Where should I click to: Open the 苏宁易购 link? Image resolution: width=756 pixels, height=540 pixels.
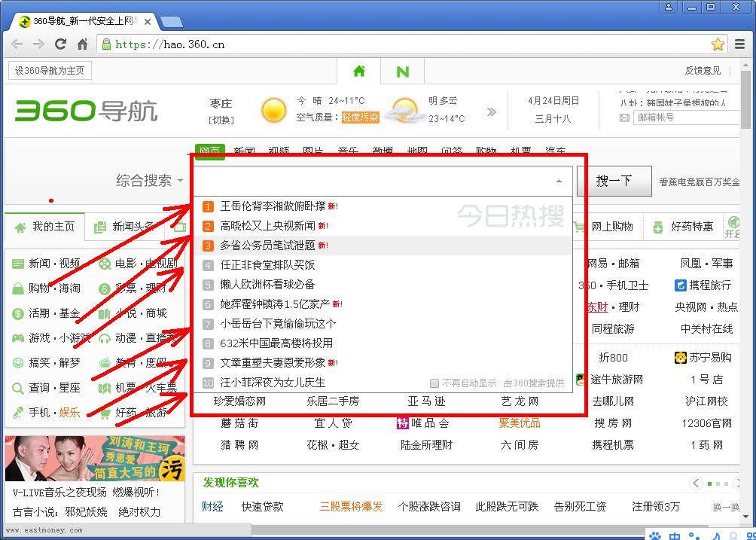(710, 358)
